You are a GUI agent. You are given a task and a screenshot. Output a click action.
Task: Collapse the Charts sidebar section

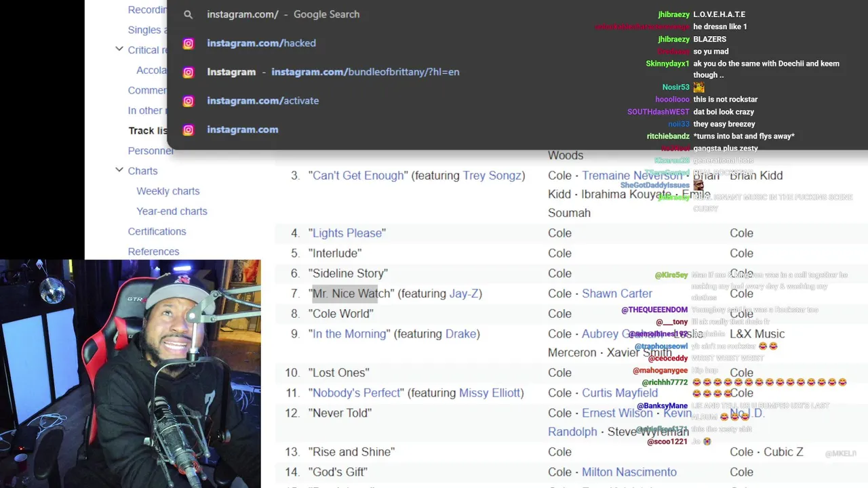[x=119, y=170]
